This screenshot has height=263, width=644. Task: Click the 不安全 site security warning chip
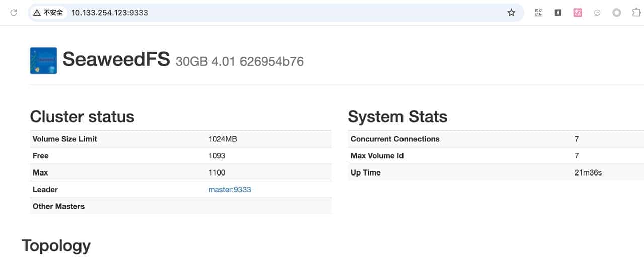tap(48, 13)
